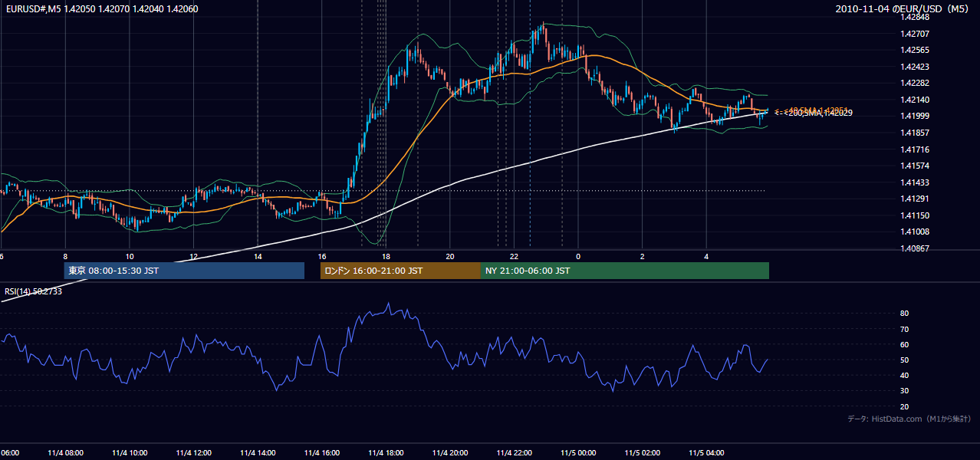Click price level 1.41008 on axis
980x460 pixels.
coord(915,232)
